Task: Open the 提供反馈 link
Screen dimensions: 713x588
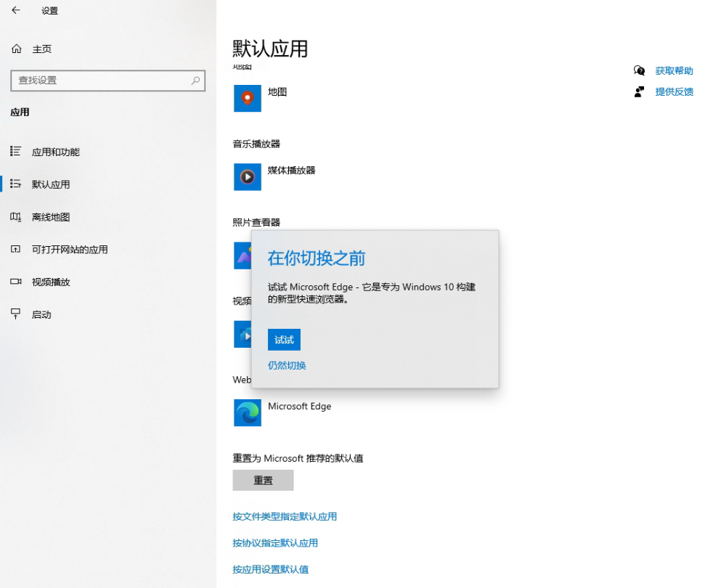Action: 675,92
